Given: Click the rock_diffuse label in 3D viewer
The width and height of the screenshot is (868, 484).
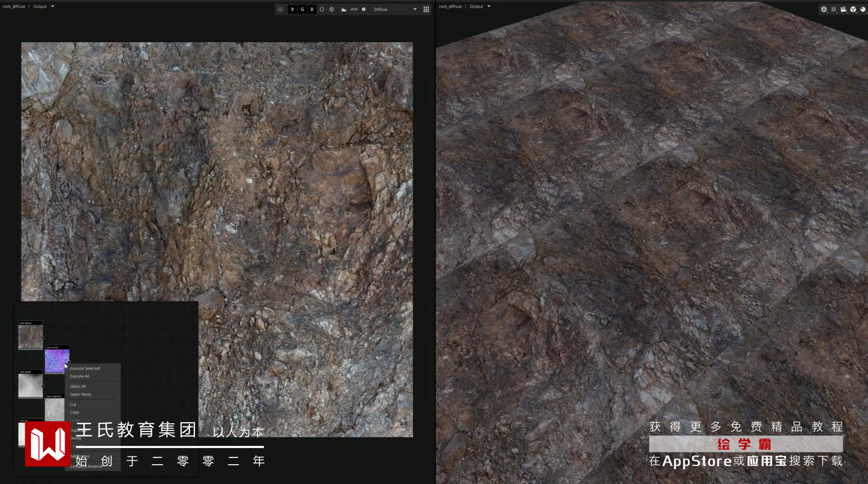Looking at the screenshot, I should tap(450, 7).
